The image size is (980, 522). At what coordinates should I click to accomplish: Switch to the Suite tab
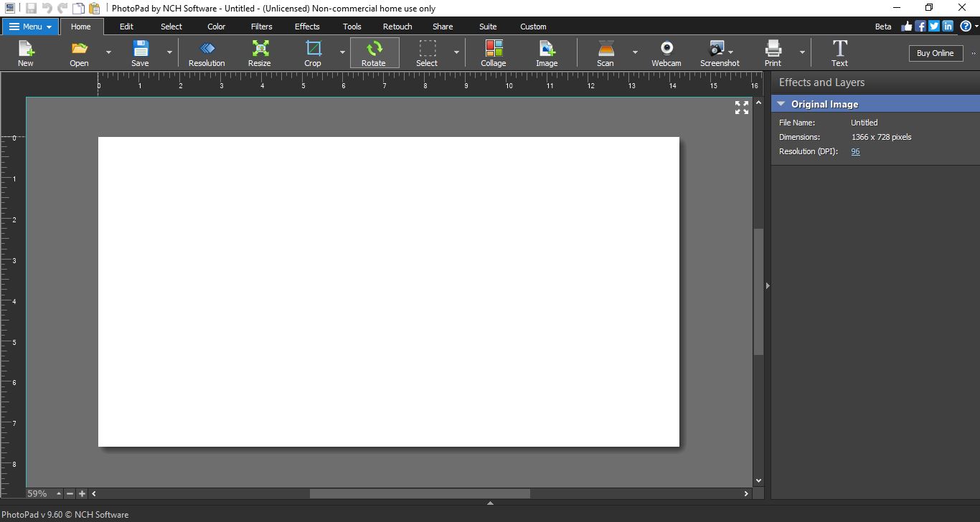488,27
